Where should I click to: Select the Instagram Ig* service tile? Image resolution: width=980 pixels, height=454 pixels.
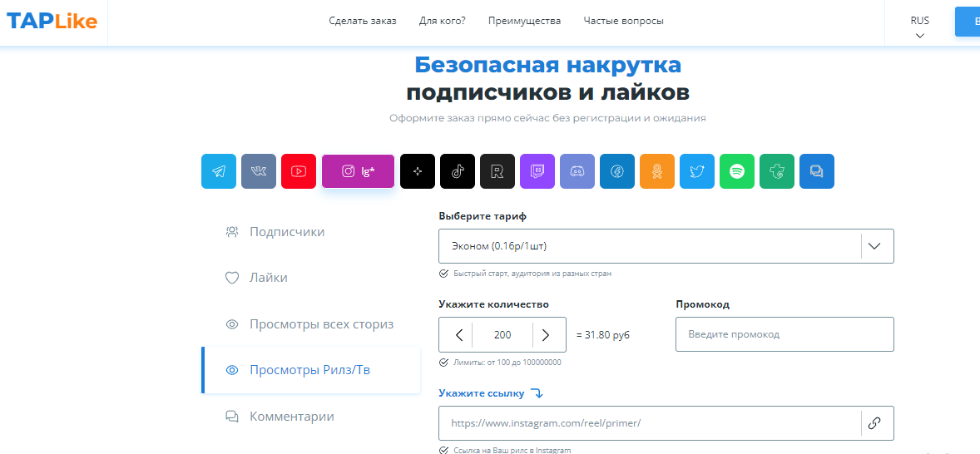coord(358,171)
